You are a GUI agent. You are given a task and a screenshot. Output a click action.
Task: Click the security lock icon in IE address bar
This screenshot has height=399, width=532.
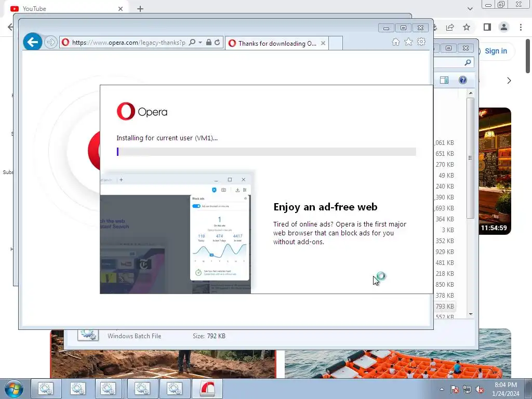(x=209, y=42)
